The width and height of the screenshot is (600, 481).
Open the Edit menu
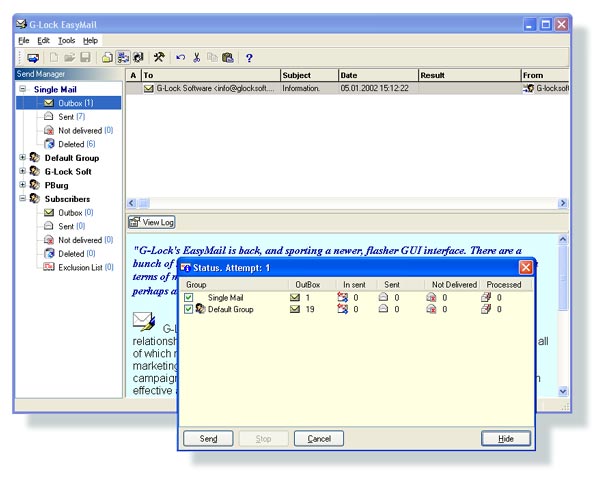pos(43,40)
